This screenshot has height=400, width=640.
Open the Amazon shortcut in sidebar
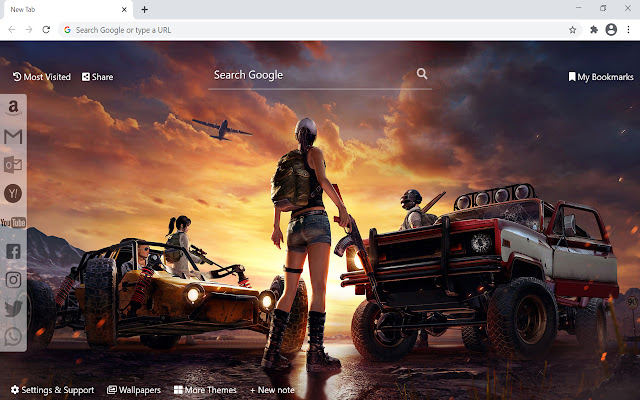[13, 108]
